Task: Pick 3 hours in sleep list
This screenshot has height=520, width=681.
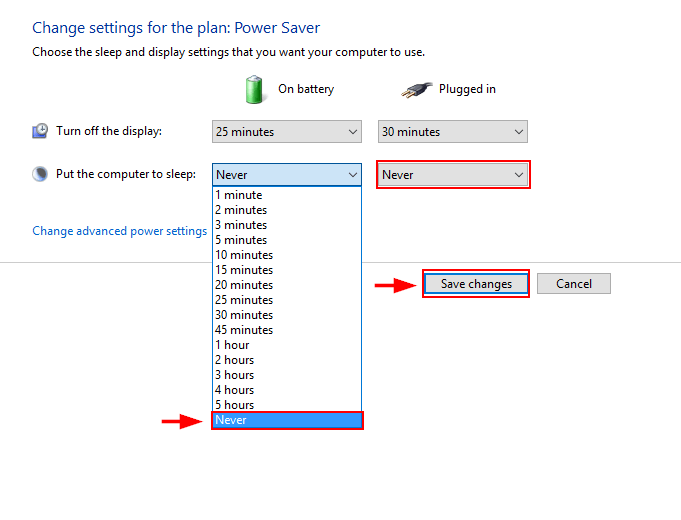Action: click(287, 375)
